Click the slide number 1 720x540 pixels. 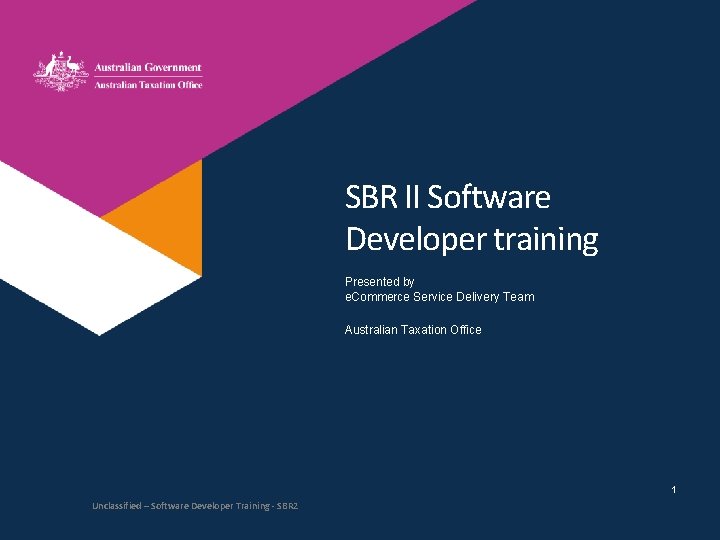click(674, 489)
